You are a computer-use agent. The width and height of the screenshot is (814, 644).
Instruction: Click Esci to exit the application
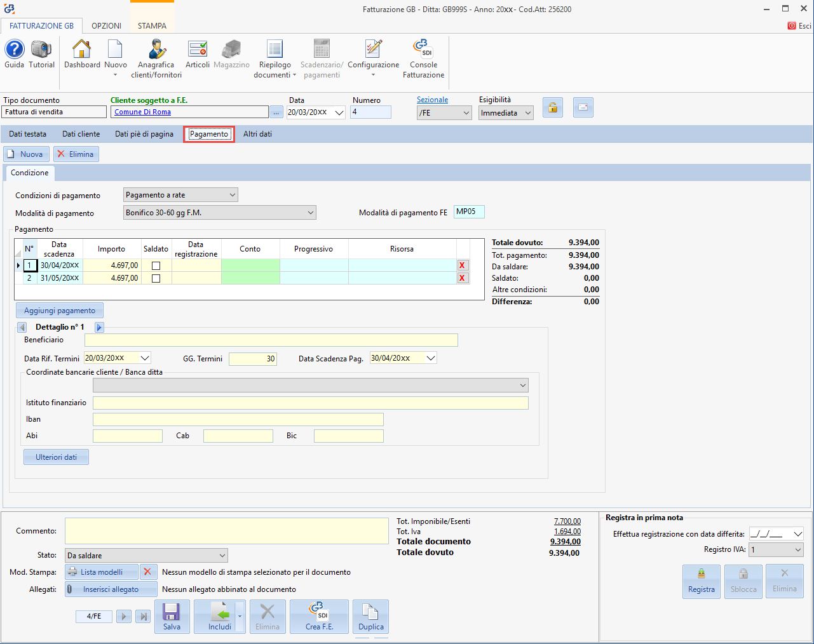799,26
